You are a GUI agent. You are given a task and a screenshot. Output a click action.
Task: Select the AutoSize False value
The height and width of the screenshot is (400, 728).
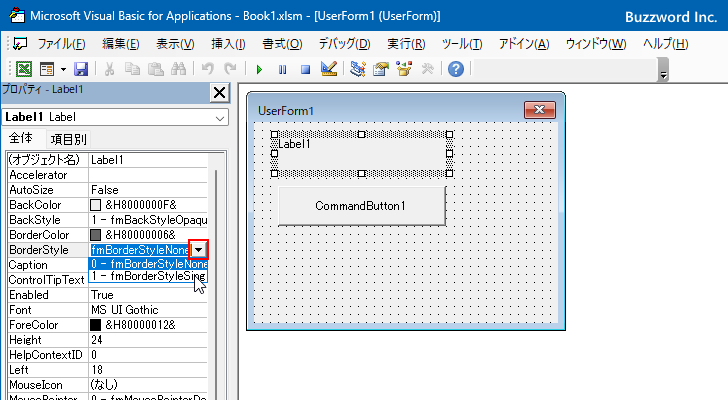pyautogui.click(x=148, y=190)
